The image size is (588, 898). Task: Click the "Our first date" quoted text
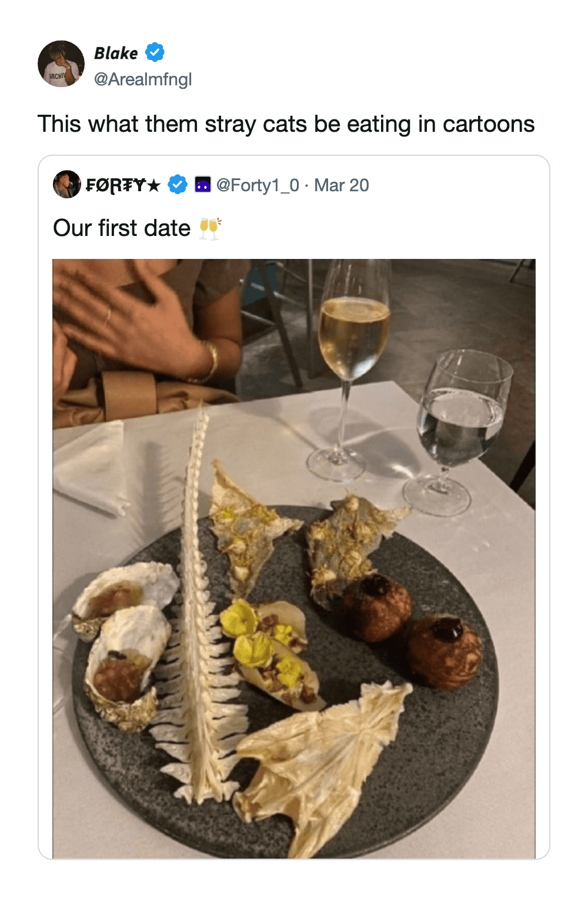(x=122, y=228)
